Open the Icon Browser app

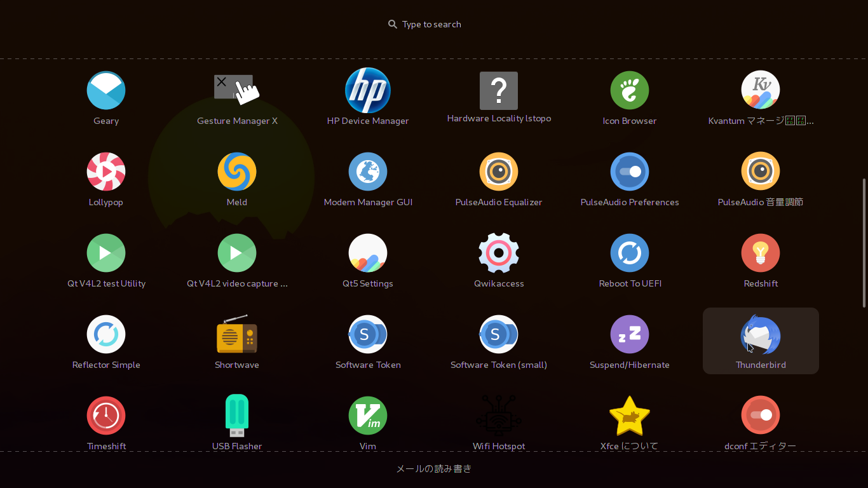point(630,90)
